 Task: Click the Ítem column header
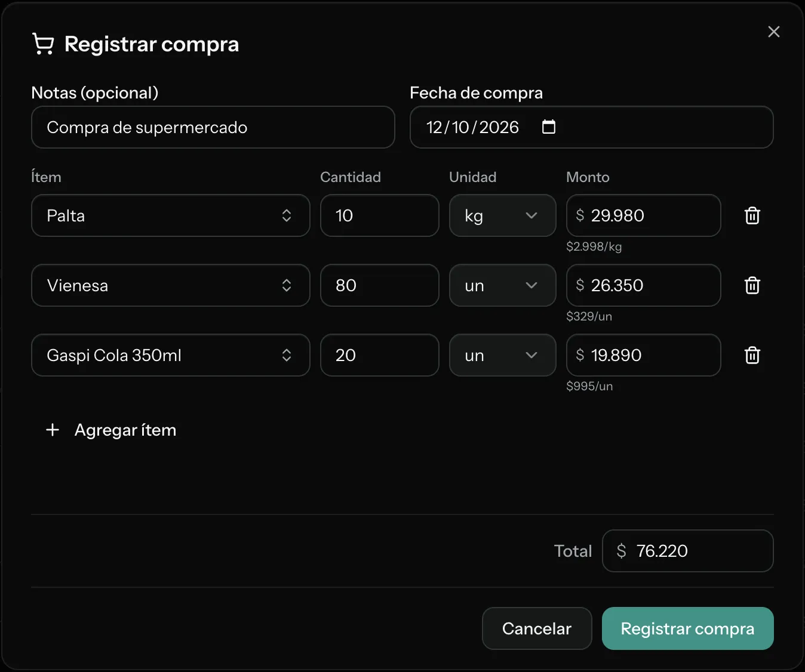46,177
